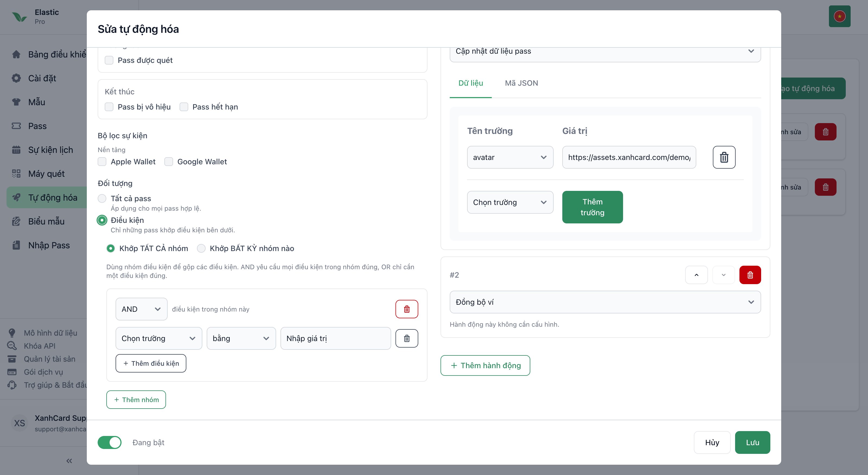Open Chọn trường dropdown beside Thêm trường

tap(510, 202)
